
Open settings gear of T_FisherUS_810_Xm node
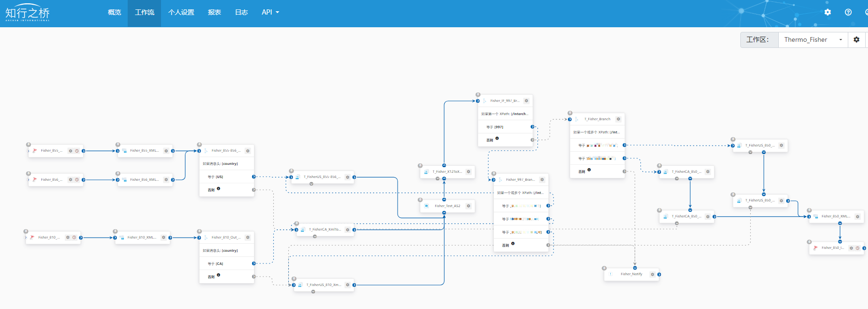coord(348,285)
